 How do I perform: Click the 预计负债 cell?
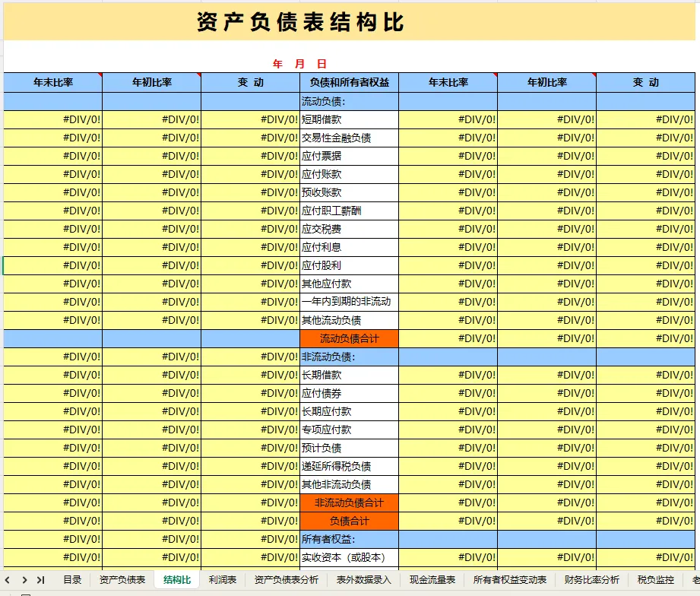pyautogui.click(x=349, y=448)
